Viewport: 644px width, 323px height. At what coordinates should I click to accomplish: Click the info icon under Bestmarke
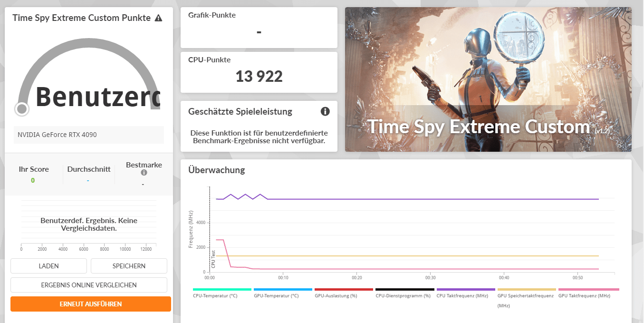tap(144, 173)
